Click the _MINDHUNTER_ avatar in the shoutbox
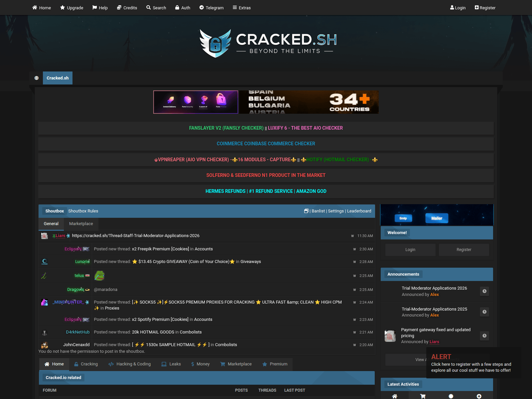The image size is (532, 399). (x=45, y=302)
